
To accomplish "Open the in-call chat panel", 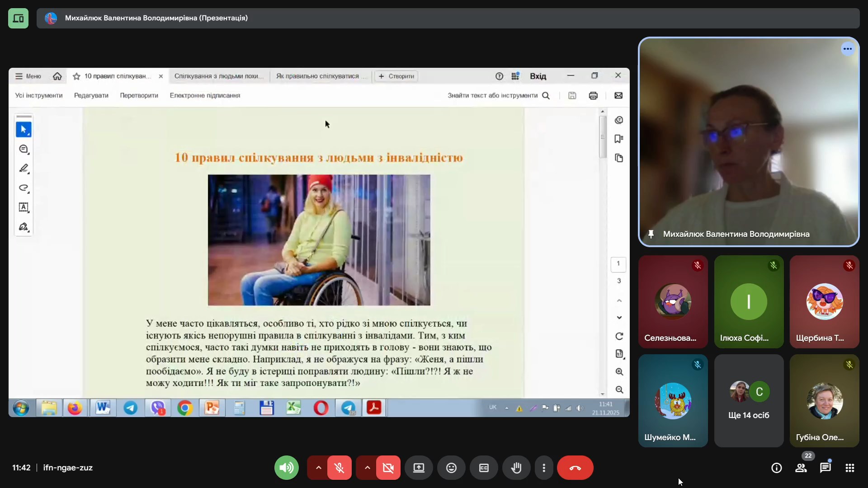I will (825, 468).
